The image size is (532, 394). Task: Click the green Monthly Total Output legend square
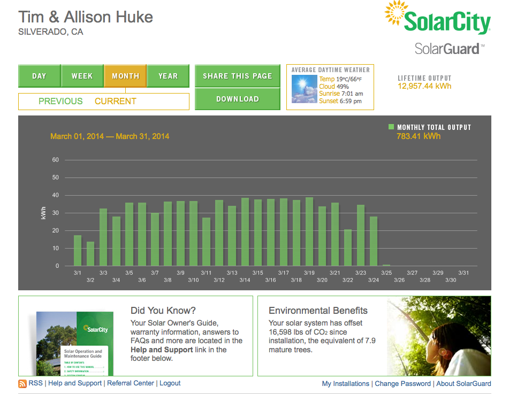[x=391, y=127]
